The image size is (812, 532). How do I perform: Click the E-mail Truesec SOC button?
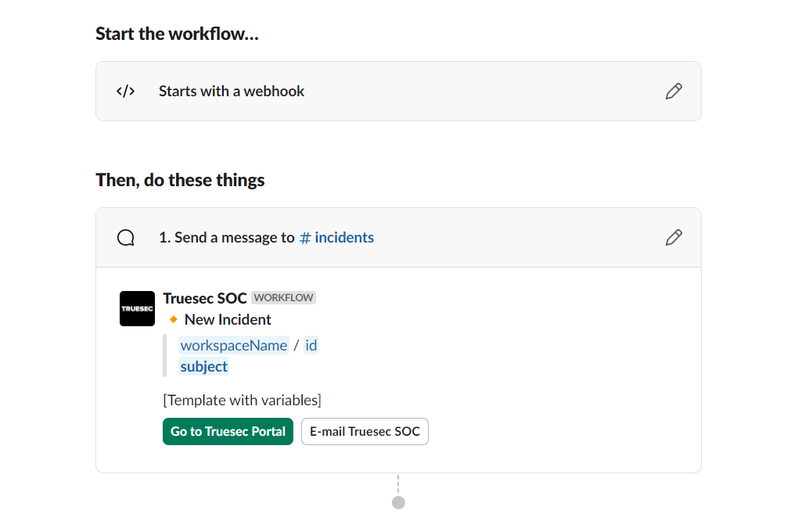tap(365, 431)
